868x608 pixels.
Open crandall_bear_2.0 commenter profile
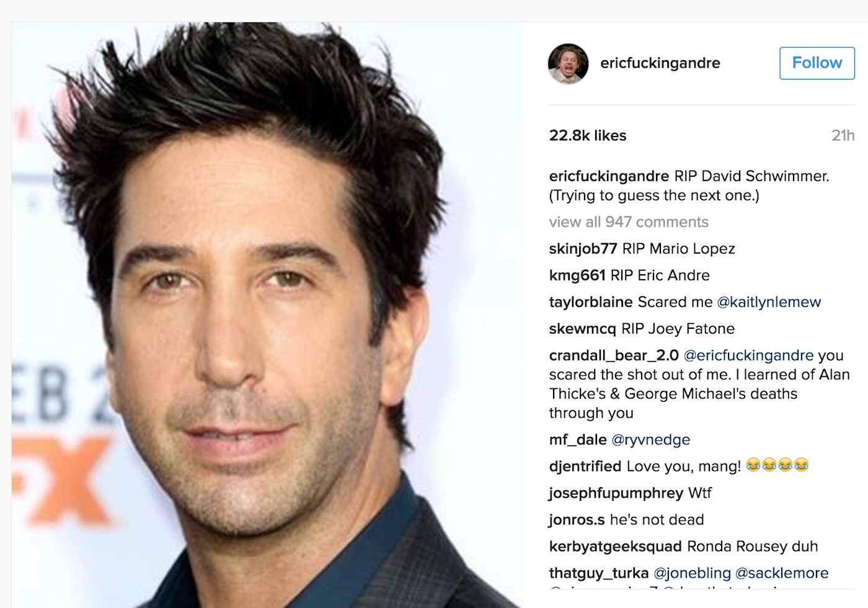614,355
